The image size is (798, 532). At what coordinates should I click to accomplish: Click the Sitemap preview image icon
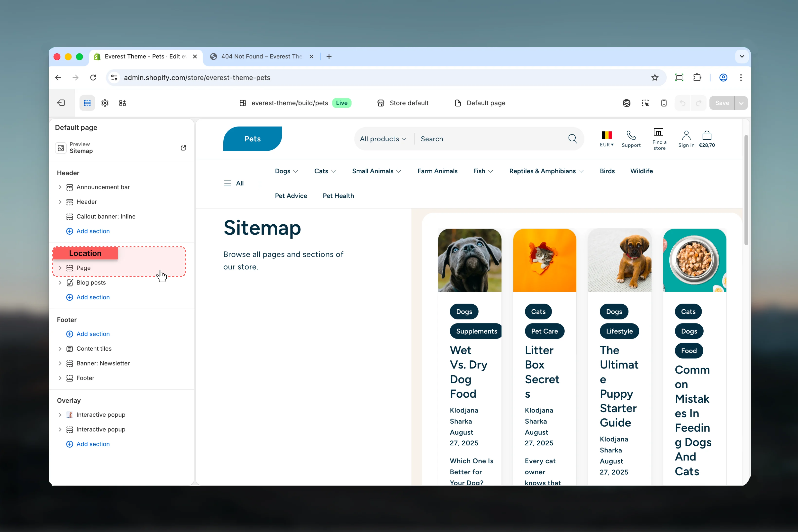tap(61, 148)
